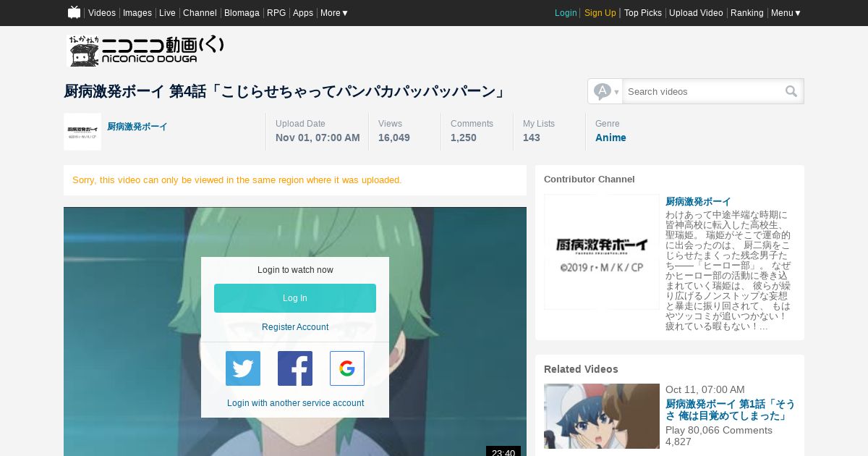
Task: Open the Contributor Channel logo thumbnail
Action: (x=602, y=252)
